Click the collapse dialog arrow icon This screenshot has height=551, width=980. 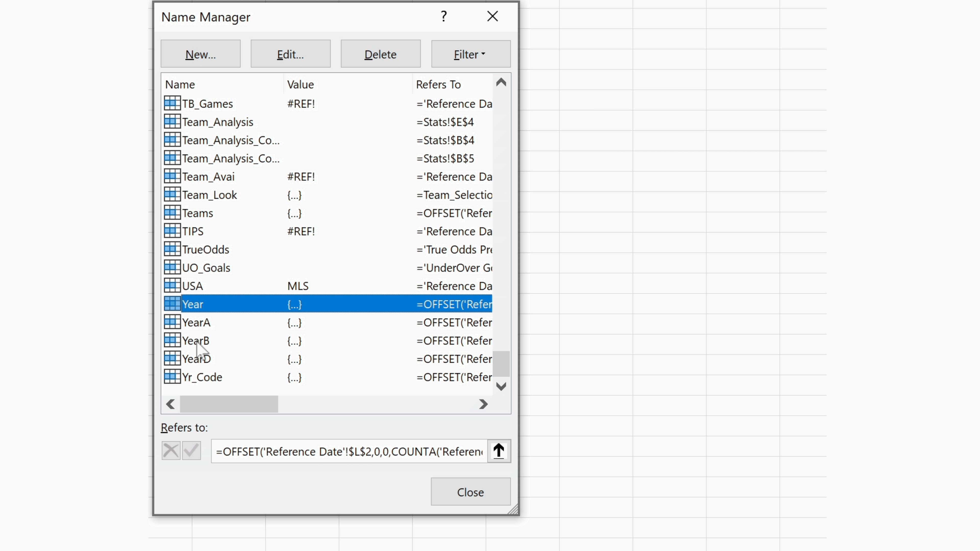click(499, 451)
